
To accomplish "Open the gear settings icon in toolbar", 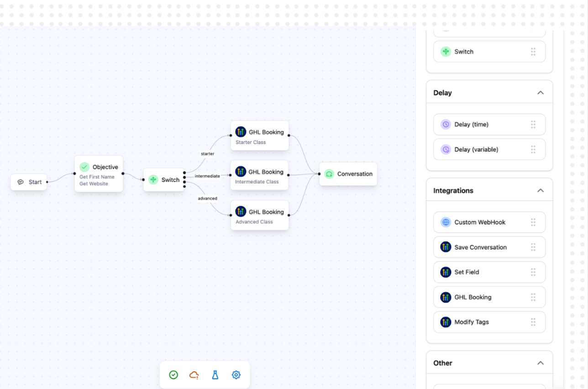I will click(236, 375).
